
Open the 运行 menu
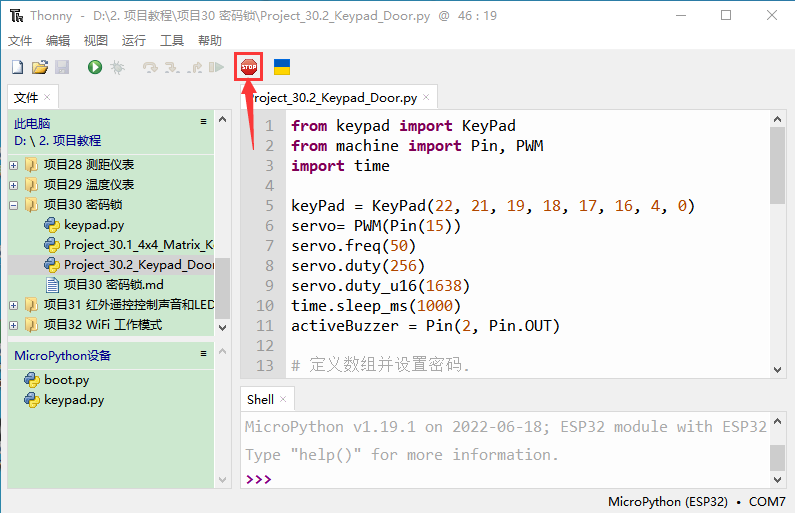coord(133,41)
